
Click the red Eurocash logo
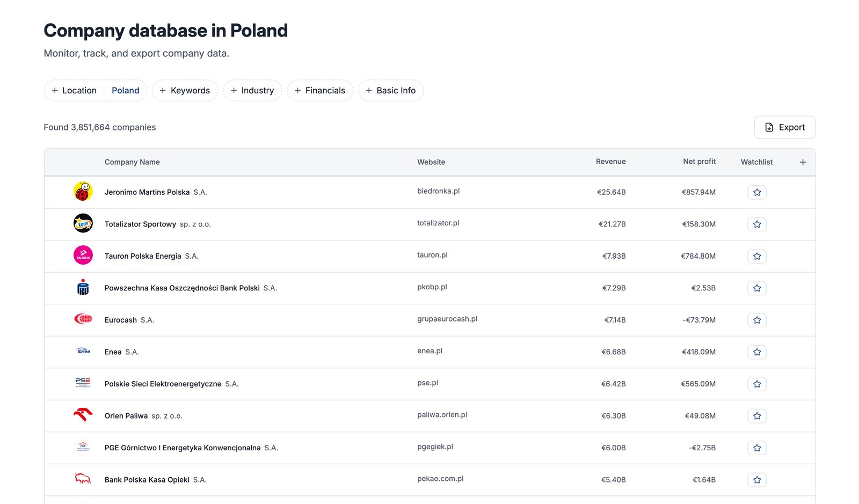tap(83, 319)
